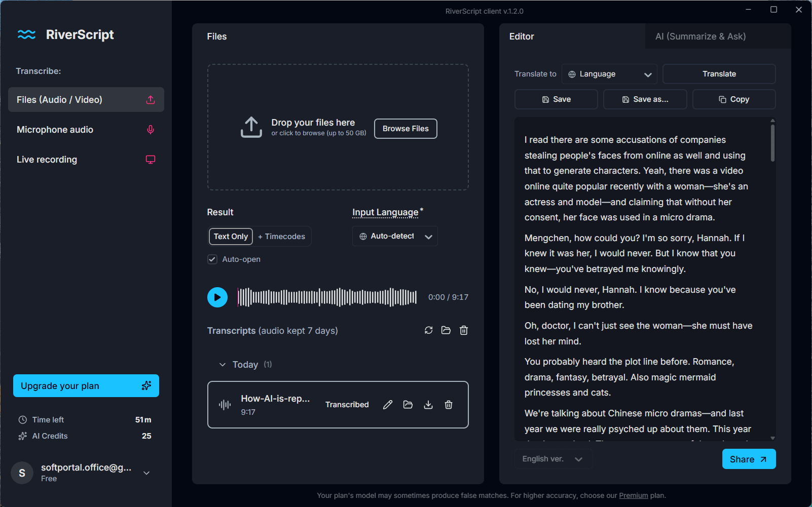This screenshot has width=812, height=507.
Task: Click the audio waveform icon of How-AI-is-rep file
Action: coord(225,405)
